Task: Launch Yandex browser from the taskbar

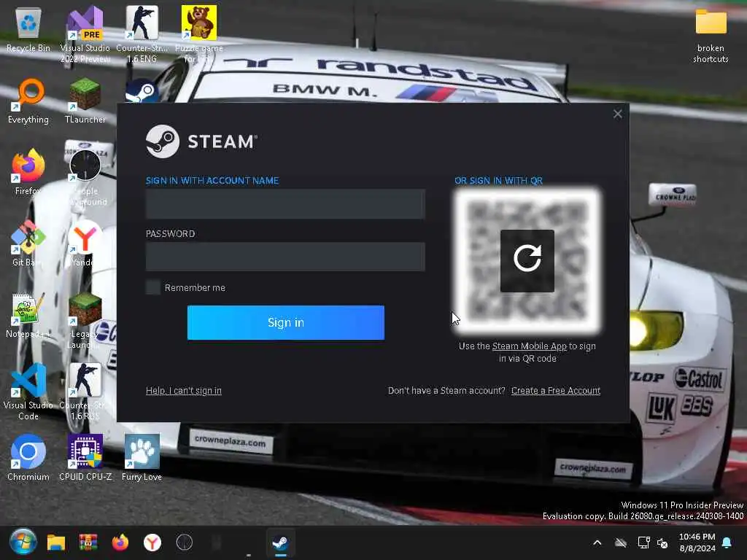Action: [x=152, y=542]
